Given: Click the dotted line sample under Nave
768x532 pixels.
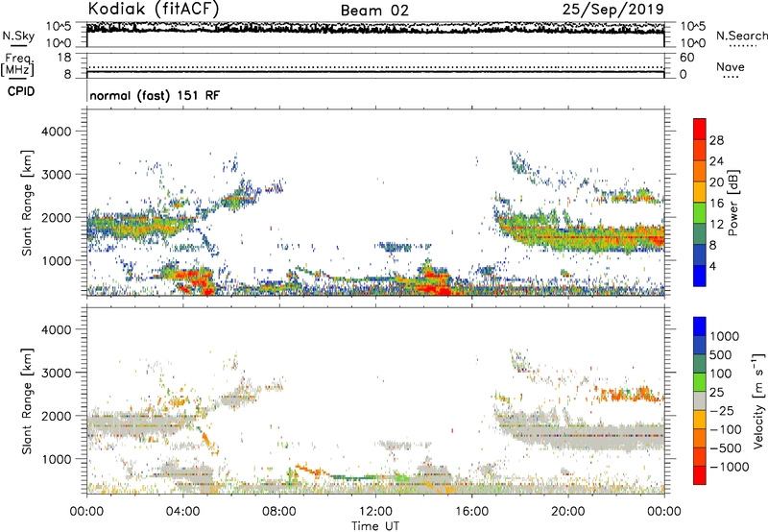Looking at the screenshot, I should pos(731,77).
